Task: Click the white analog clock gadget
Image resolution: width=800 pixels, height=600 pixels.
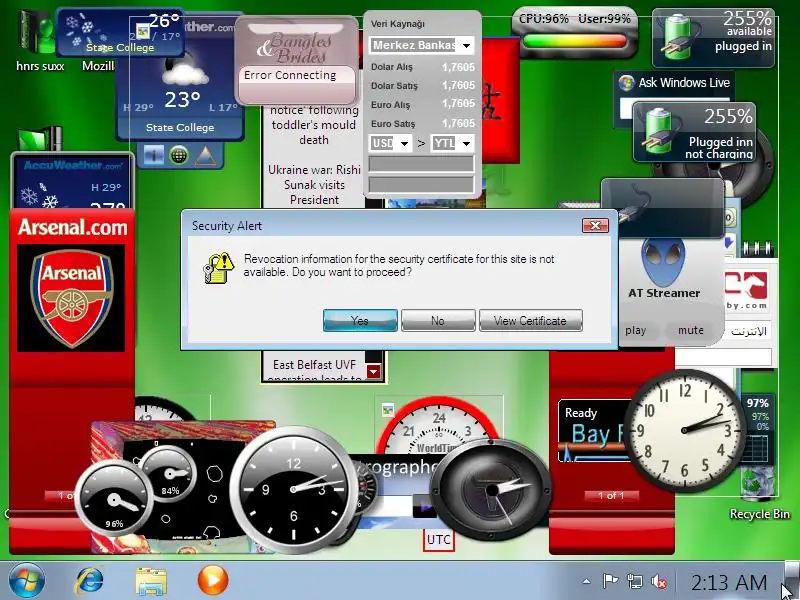Action: pos(685,430)
